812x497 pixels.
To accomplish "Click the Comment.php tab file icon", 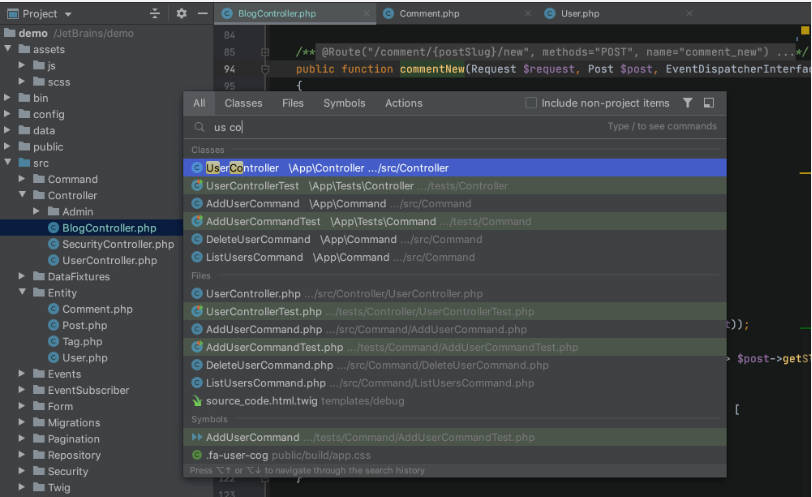I will click(388, 13).
